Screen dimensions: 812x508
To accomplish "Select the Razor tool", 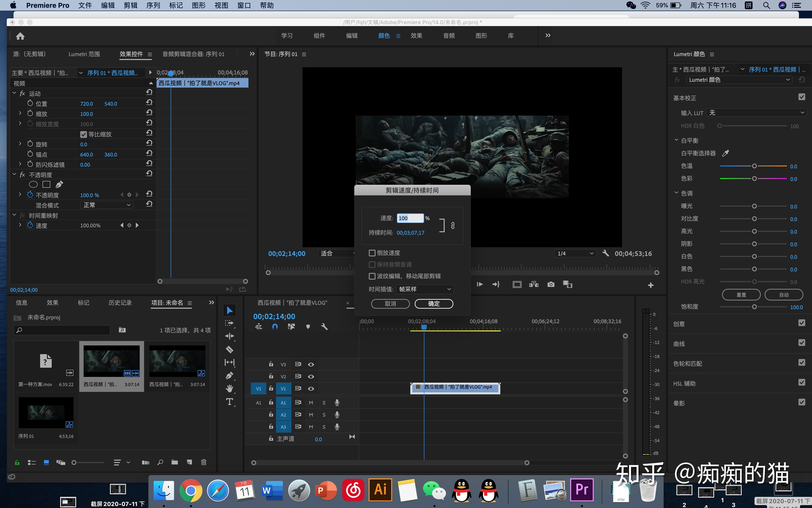I will pyautogui.click(x=230, y=349).
